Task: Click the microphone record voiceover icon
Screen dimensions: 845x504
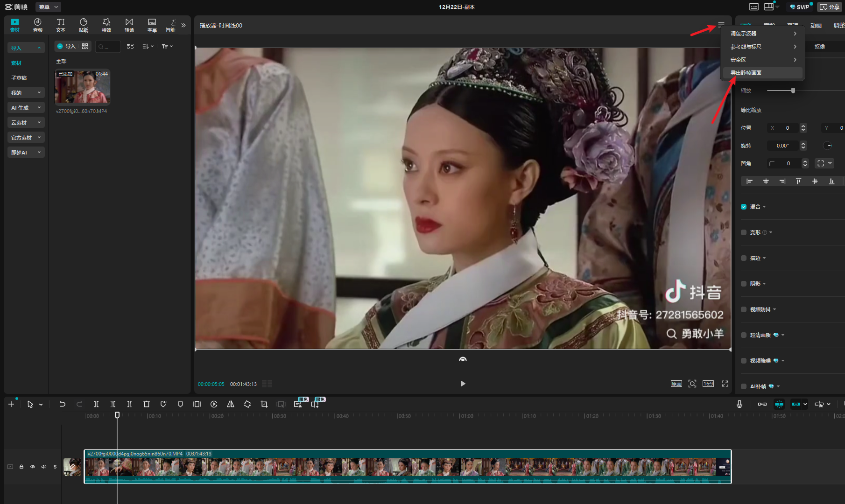Action: point(739,404)
